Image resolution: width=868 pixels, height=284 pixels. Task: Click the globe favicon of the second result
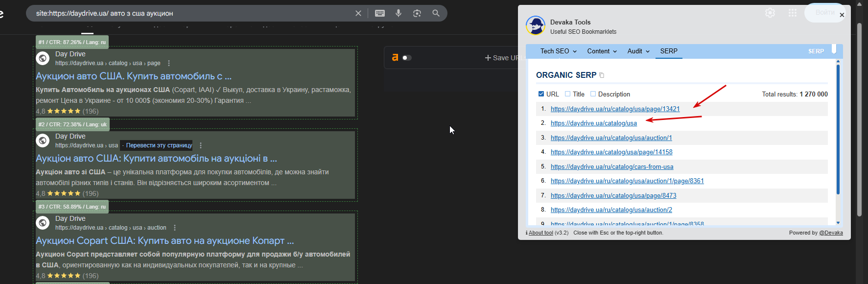click(x=43, y=141)
